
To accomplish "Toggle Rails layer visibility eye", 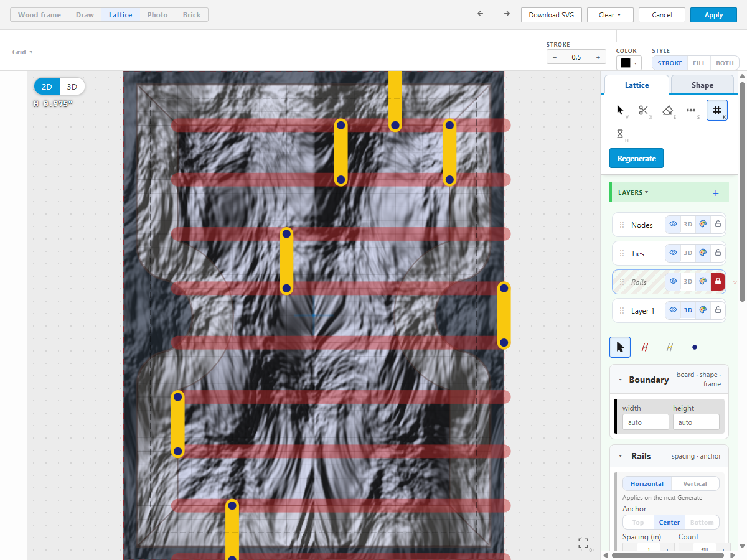I will coord(673,282).
